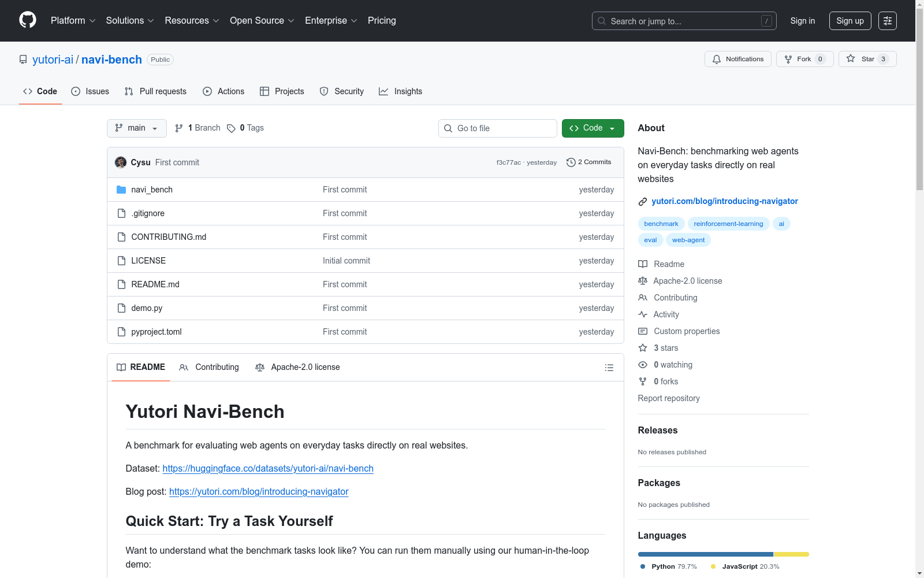Click the Sign up button

tap(850, 21)
